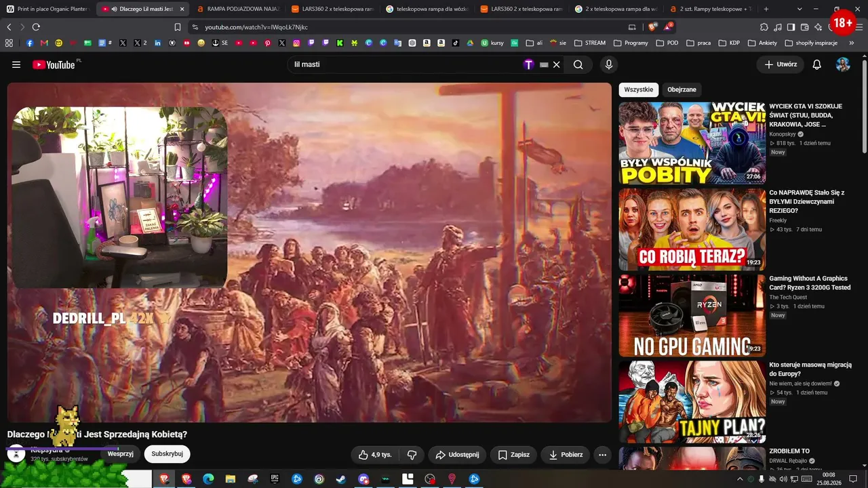Open title 'Gaming Without A Graphics Card?'
This screenshot has width=868, height=488.
click(810, 283)
